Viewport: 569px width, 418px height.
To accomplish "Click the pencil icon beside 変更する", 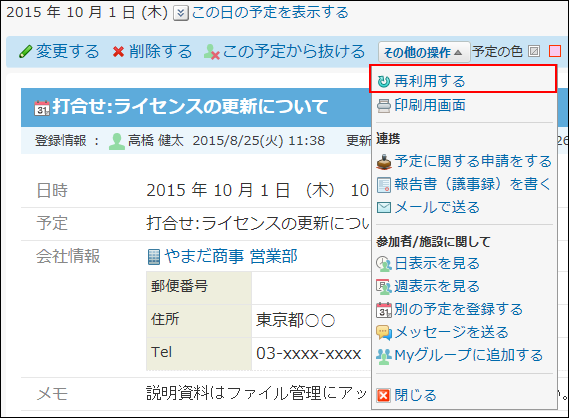I will [25, 52].
